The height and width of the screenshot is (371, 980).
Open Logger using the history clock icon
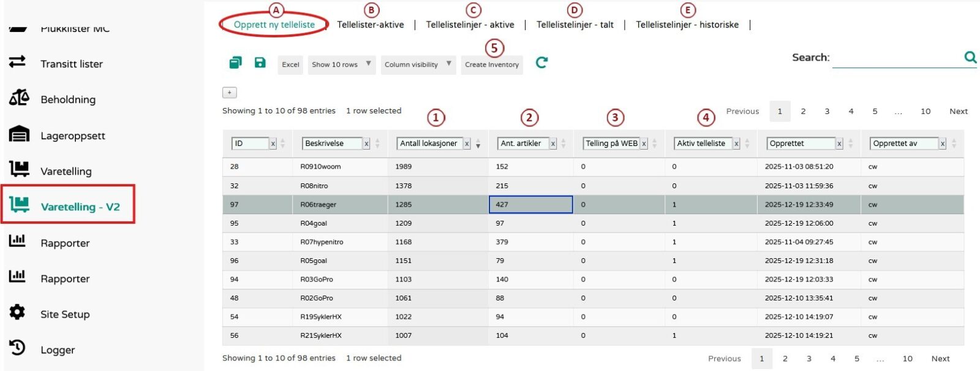point(18,348)
